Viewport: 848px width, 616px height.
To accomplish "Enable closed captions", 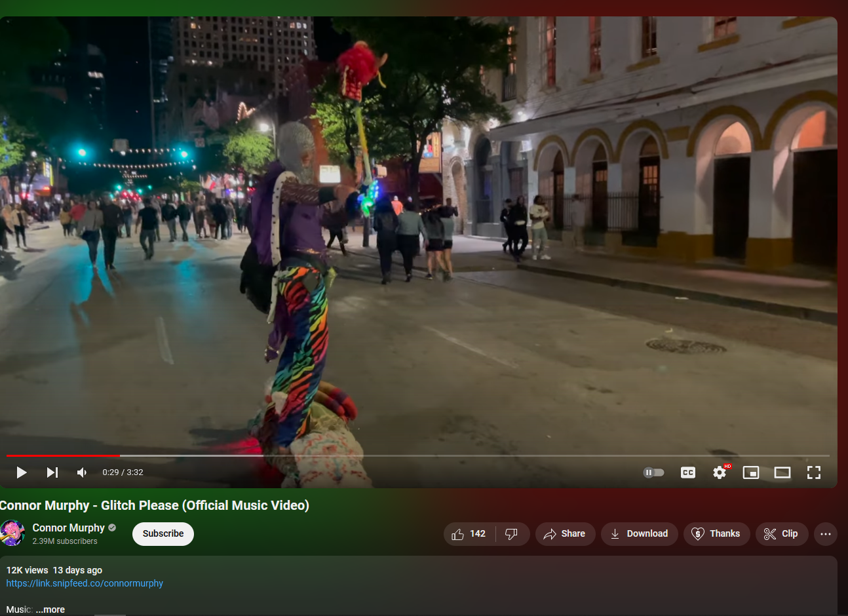I will (687, 472).
